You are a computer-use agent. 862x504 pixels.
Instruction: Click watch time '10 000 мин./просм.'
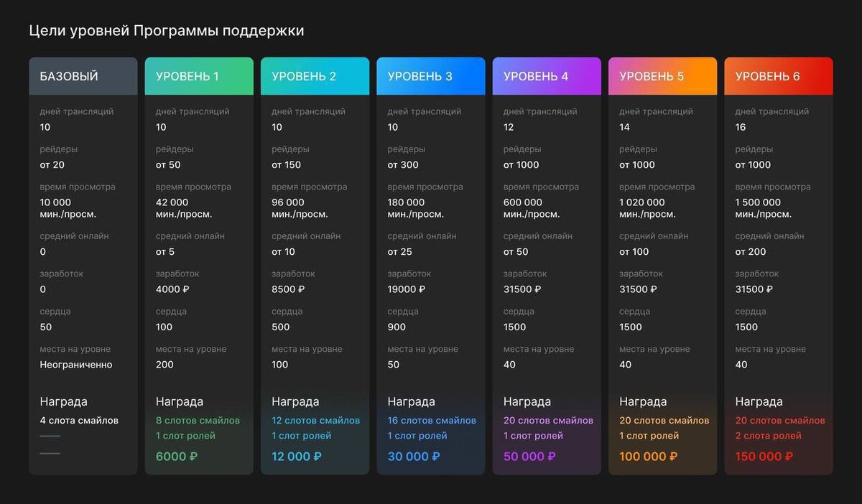pos(68,208)
